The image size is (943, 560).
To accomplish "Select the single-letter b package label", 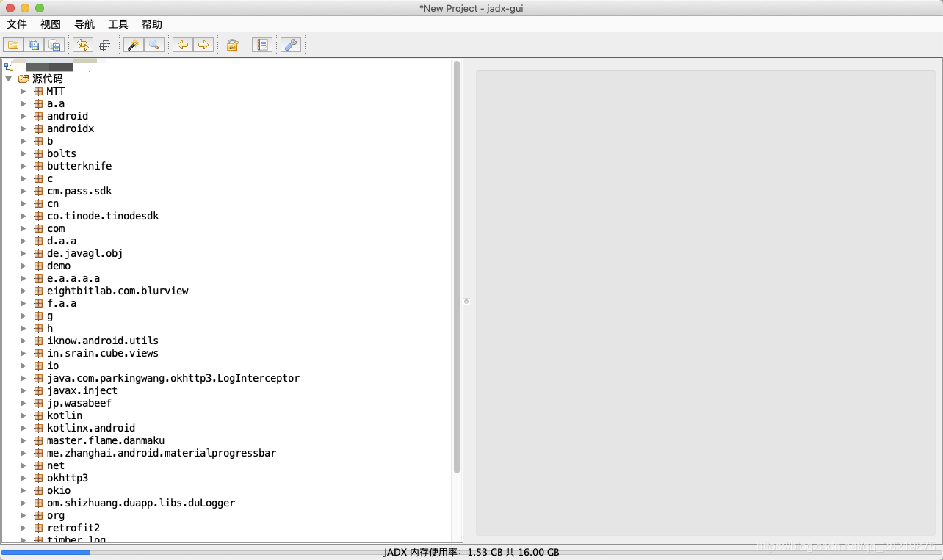I will pos(50,141).
